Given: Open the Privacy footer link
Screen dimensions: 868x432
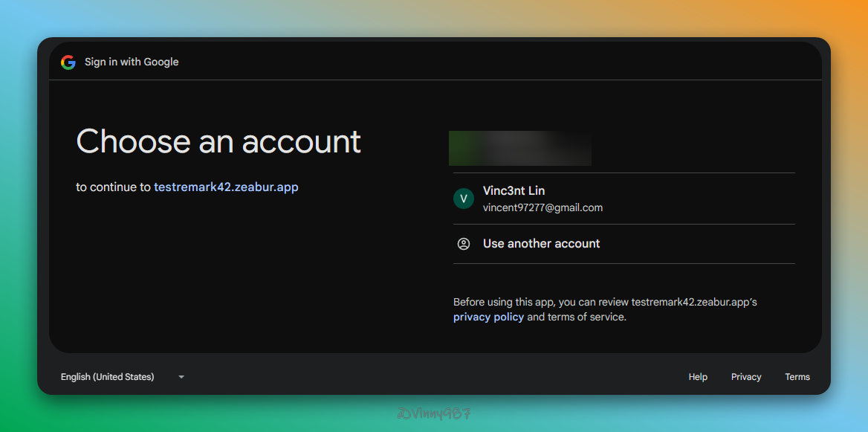Looking at the screenshot, I should click(x=746, y=377).
